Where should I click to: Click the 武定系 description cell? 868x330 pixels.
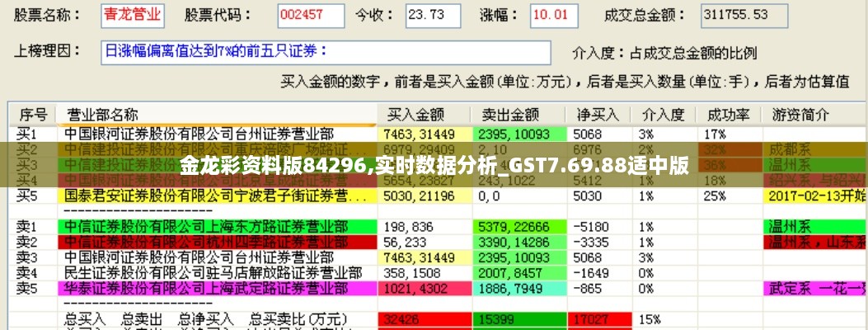815,289
